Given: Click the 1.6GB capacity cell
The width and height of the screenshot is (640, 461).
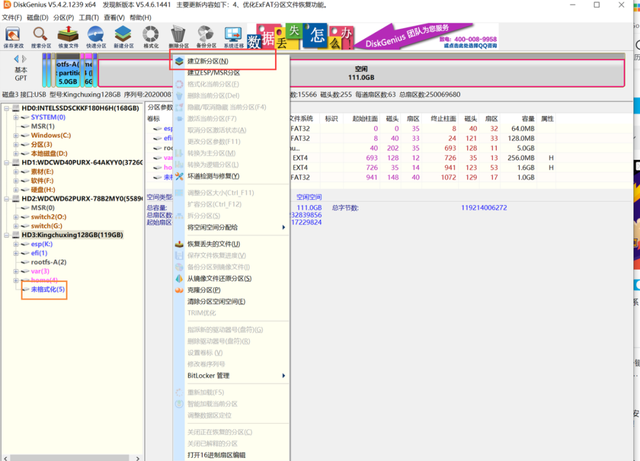Looking at the screenshot, I should tap(526, 168).
